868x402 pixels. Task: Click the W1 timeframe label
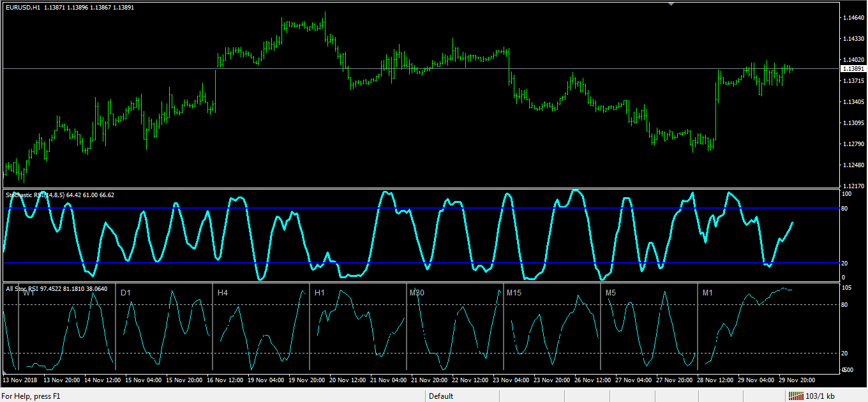click(x=29, y=293)
